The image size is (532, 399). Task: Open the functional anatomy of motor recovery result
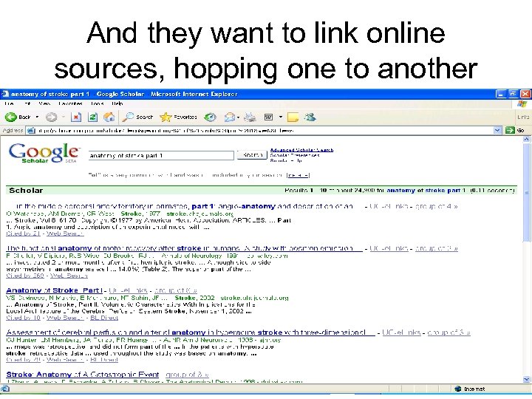[x=184, y=248]
